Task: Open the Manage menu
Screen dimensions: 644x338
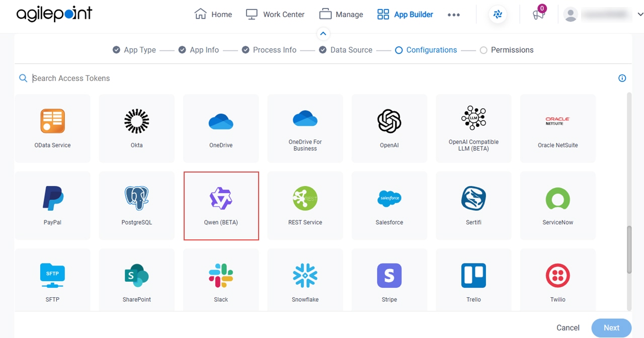Action: click(341, 14)
